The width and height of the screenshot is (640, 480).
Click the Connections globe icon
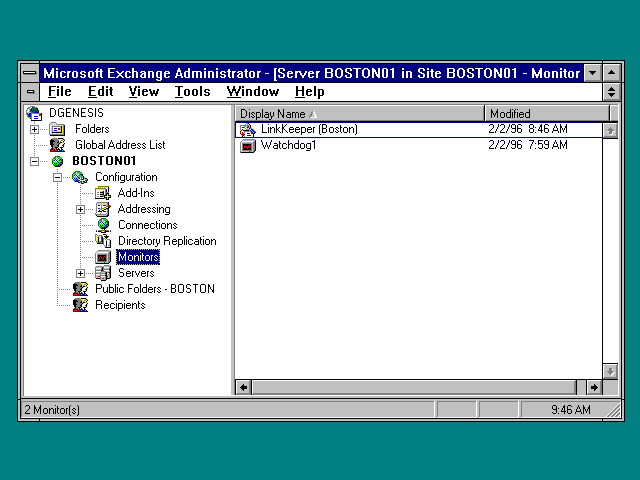[x=103, y=225]
